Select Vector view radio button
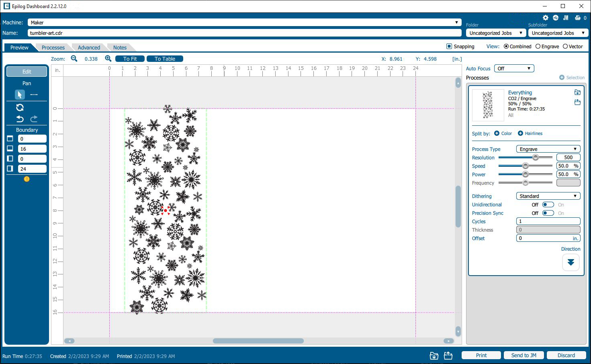This screenshot has width=591, height=364. coord(565,47)
